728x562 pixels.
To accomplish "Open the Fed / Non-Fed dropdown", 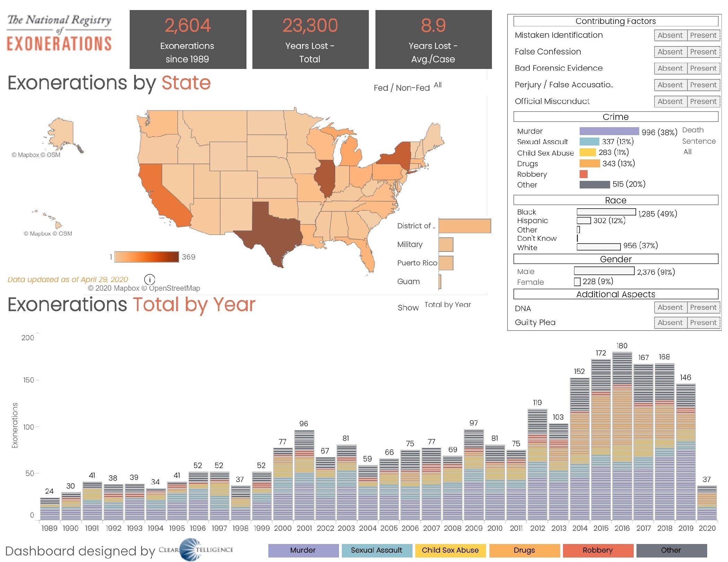I will 438,85.
